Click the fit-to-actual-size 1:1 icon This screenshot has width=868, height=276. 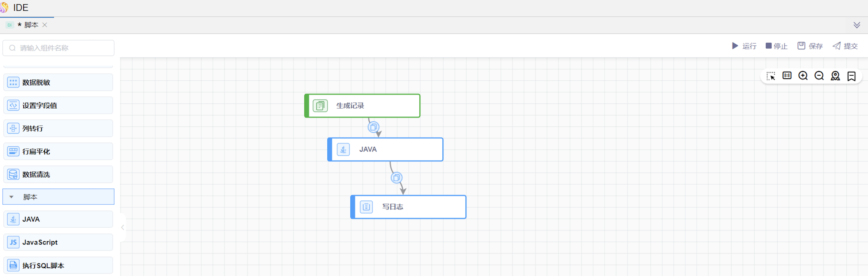[787, 76]
